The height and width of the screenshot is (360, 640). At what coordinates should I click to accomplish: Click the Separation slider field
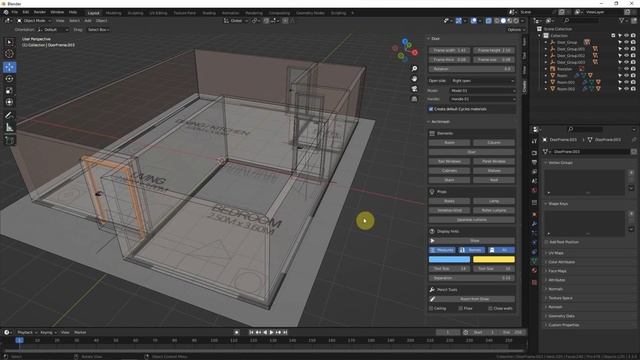[471, 278]
